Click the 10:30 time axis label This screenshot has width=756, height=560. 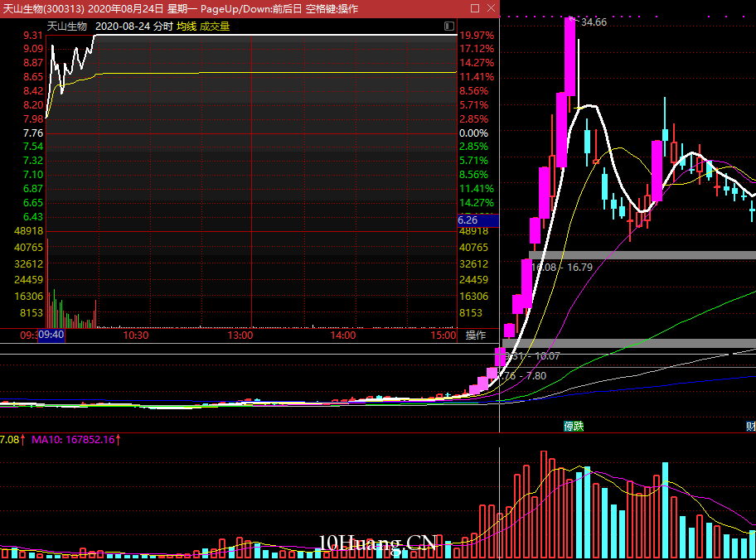(136, 336)
